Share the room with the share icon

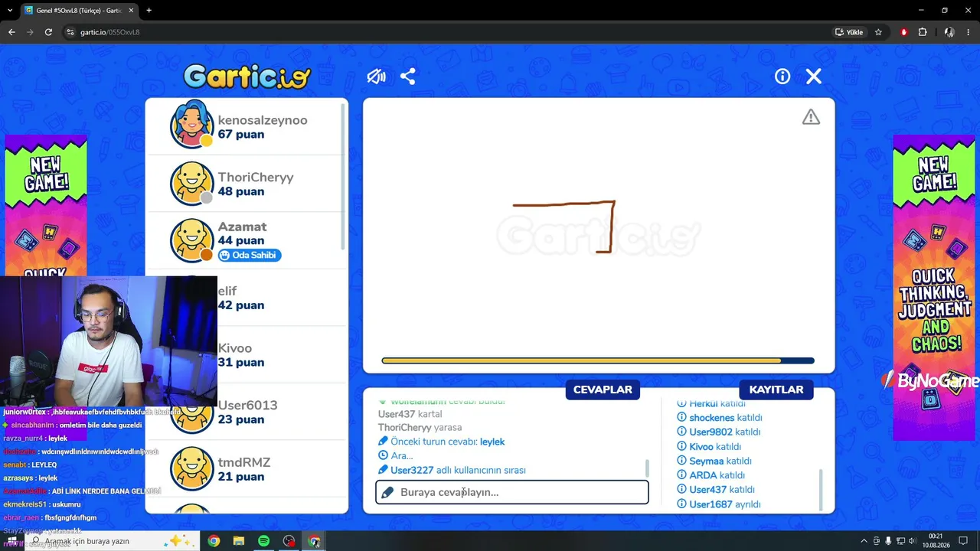click(408, 77)
